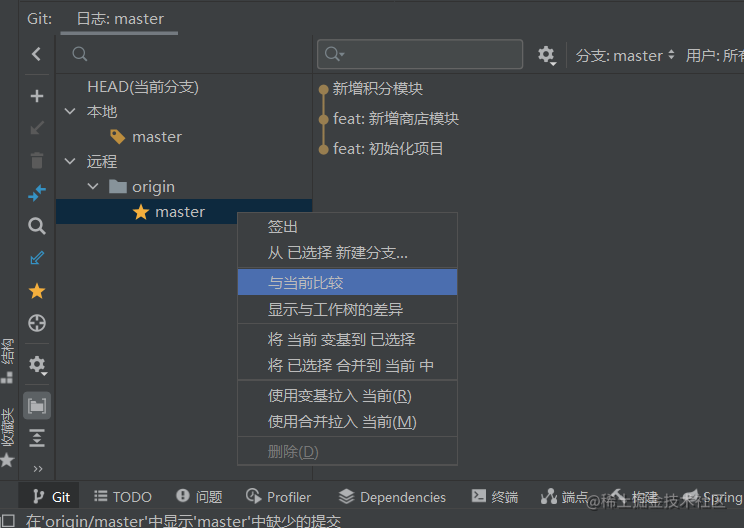Select commit 新增积分模块
Viewport: 744px width, 528px height.
378,89
